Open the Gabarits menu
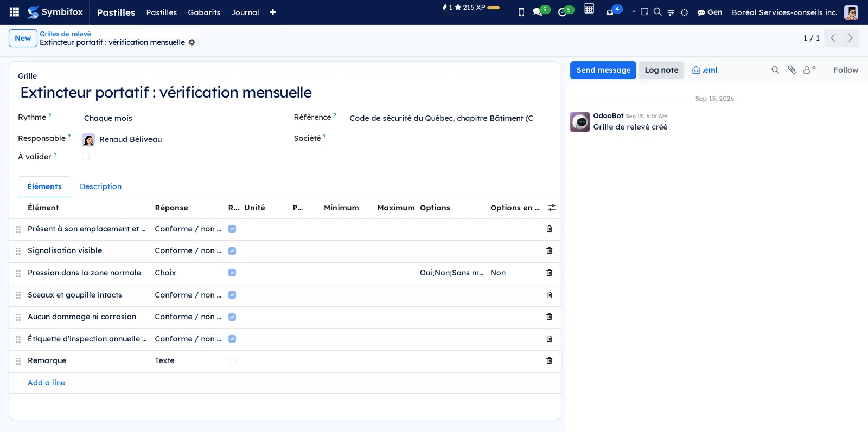 click(204, 12)
